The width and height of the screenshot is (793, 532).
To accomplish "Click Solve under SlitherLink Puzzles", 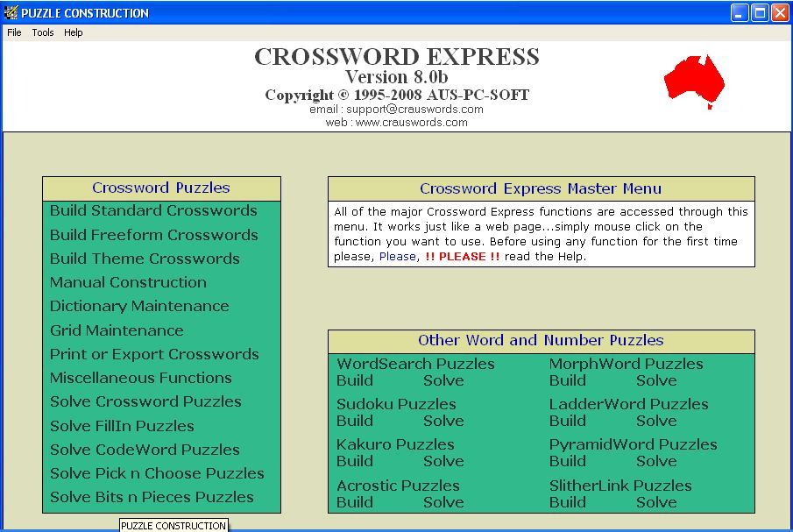I will coord(656,502).
